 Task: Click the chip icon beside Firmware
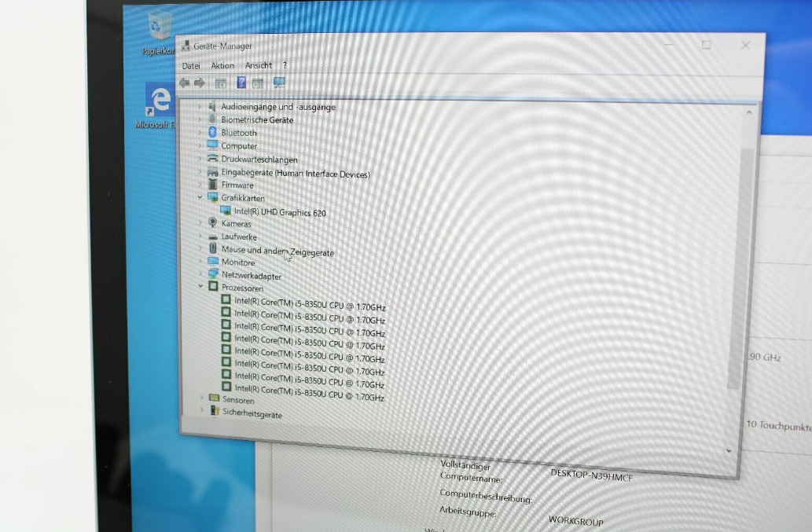pyautogui.click(x=212, y=184)
